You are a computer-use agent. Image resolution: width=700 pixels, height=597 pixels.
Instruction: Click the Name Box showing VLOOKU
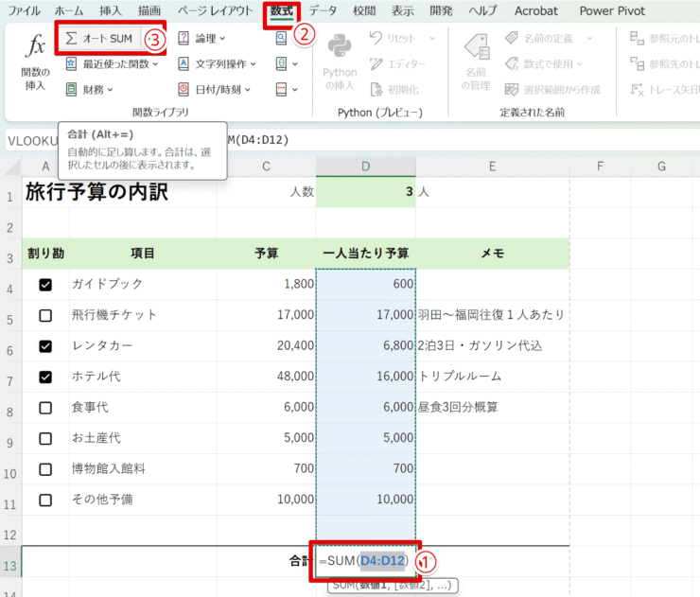coord(32,141)
